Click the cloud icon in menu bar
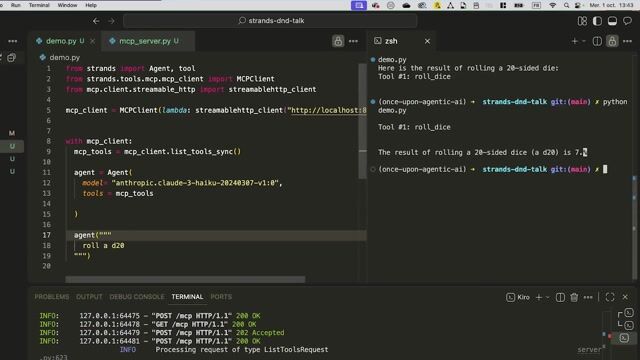This screenshot has width=640, height=360. coord(406,5)
